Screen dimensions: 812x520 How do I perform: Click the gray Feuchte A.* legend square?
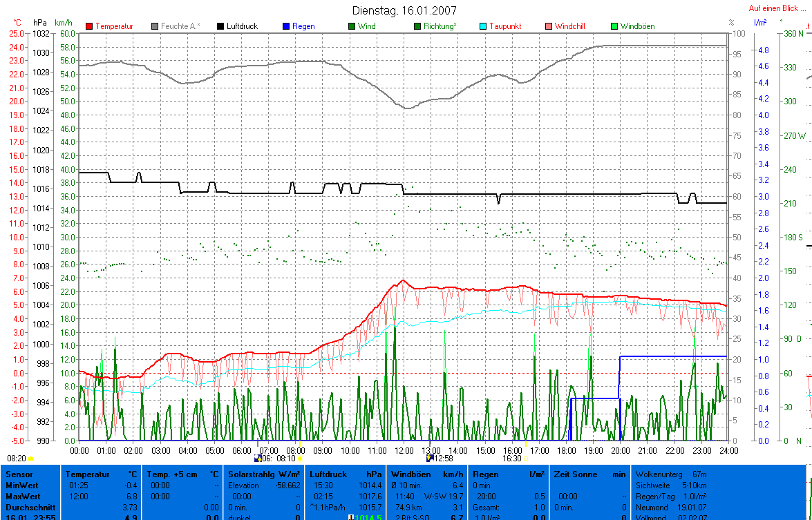tap(155, 26)
